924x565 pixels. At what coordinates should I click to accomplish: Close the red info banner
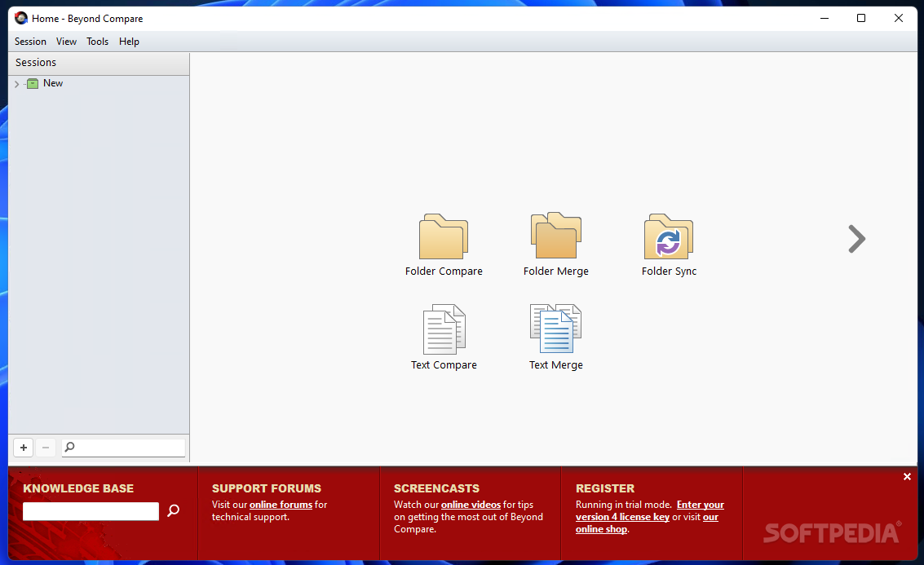pos(907,477)
